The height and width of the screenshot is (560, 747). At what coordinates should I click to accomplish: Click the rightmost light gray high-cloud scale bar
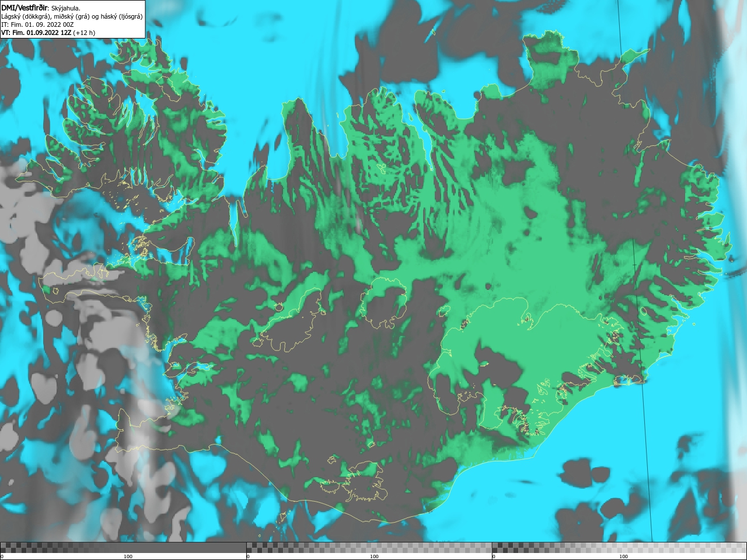619,548
